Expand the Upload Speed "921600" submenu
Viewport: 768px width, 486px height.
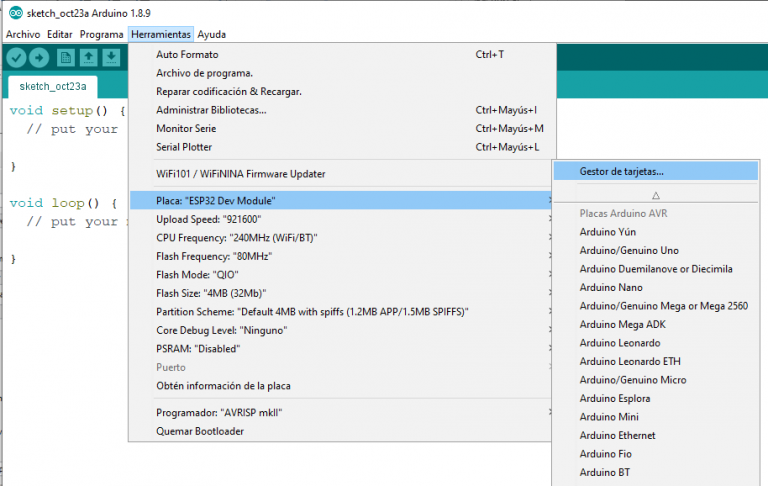click(x=207, y=219)
